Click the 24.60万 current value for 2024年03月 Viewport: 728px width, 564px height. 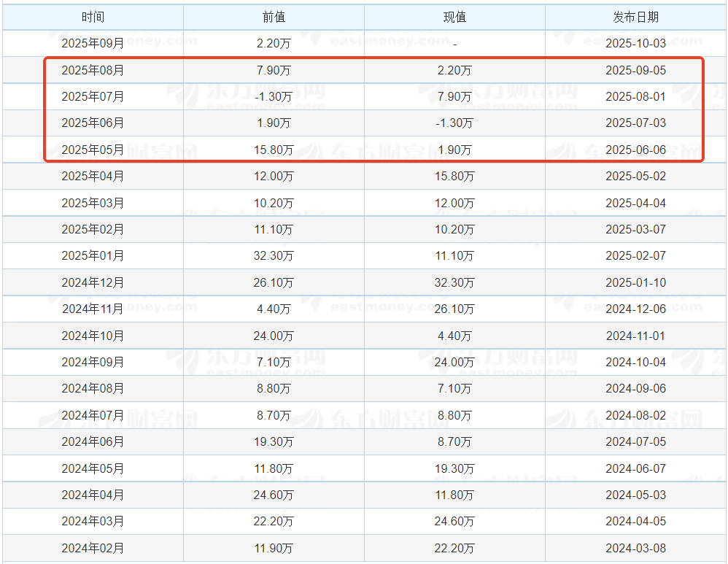pyautogui.click(x=454, y=521)
